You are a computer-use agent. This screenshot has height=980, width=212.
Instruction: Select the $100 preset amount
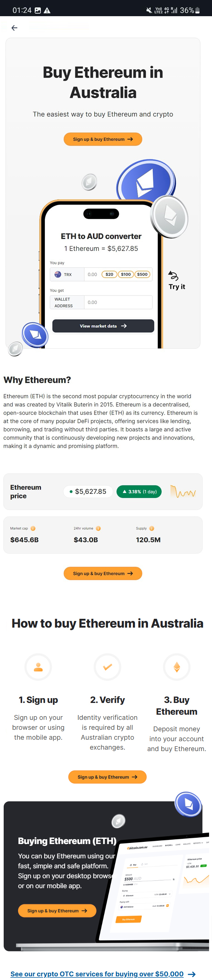(126, 274)
